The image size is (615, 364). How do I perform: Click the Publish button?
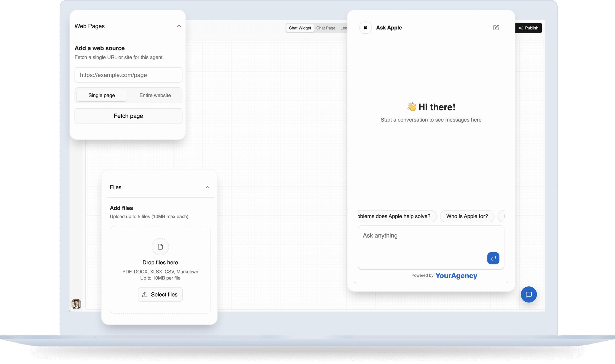point(528,28)
